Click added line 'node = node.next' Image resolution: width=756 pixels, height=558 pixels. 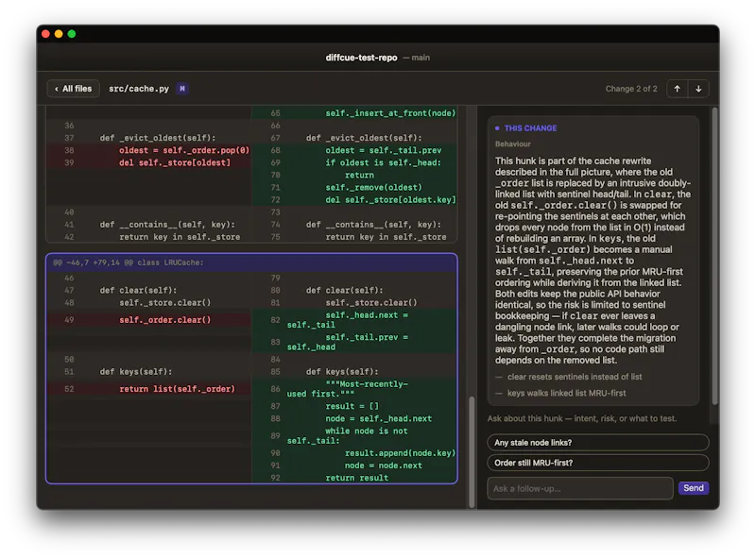tap(384, 465)
